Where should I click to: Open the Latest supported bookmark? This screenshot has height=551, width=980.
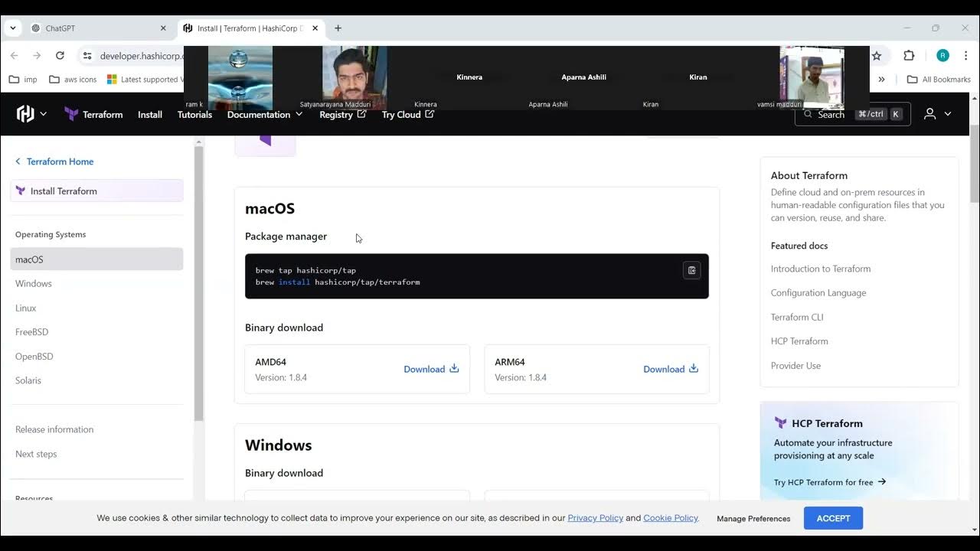144,79
